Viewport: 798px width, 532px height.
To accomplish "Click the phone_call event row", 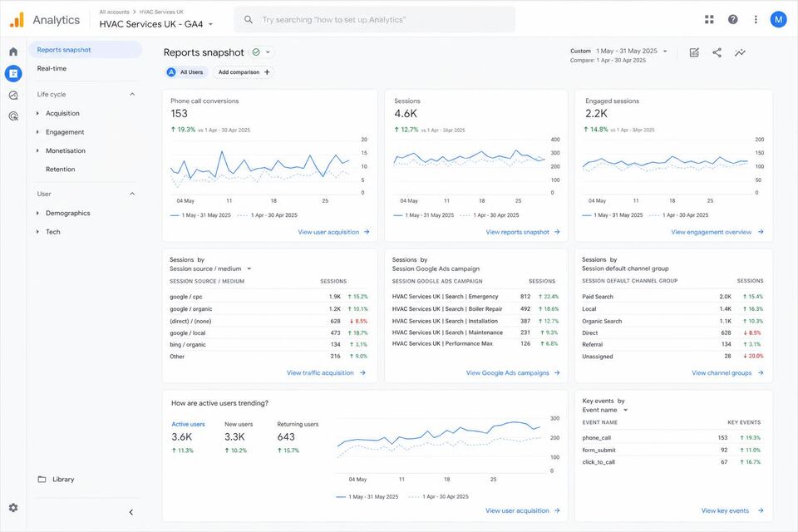I will (x=672, y=437).
